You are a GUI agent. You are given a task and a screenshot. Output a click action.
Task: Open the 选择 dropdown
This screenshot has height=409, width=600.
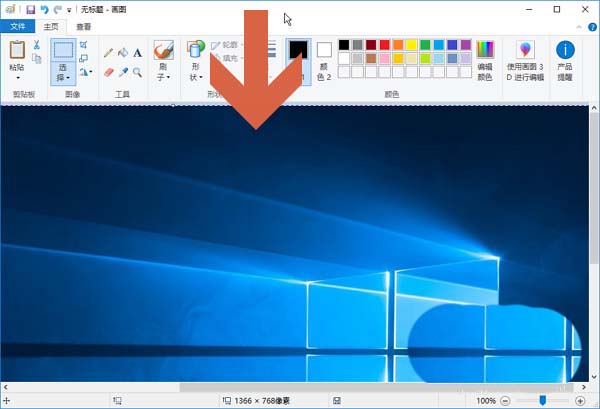tap(63, 73)
